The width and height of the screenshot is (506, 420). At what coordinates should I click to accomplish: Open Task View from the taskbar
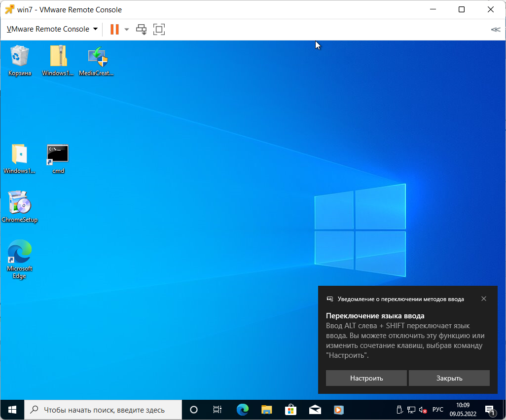[x=217, y=410]
